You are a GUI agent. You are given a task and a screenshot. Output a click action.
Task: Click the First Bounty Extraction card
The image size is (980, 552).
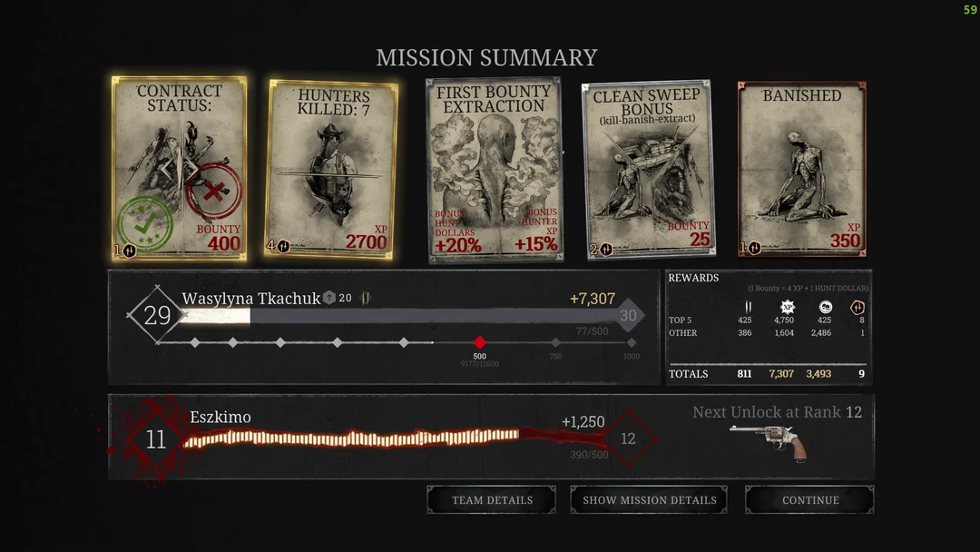point(494,170)
